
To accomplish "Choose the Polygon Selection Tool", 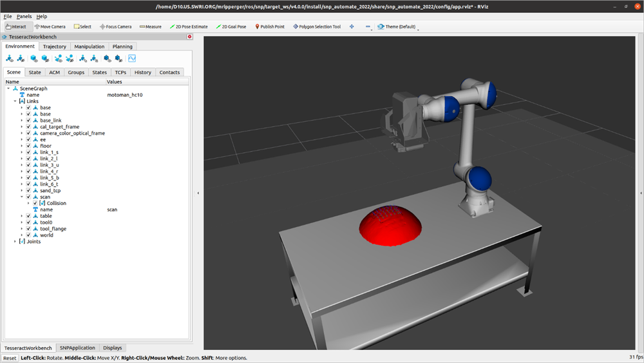I will tap(317, 26).
